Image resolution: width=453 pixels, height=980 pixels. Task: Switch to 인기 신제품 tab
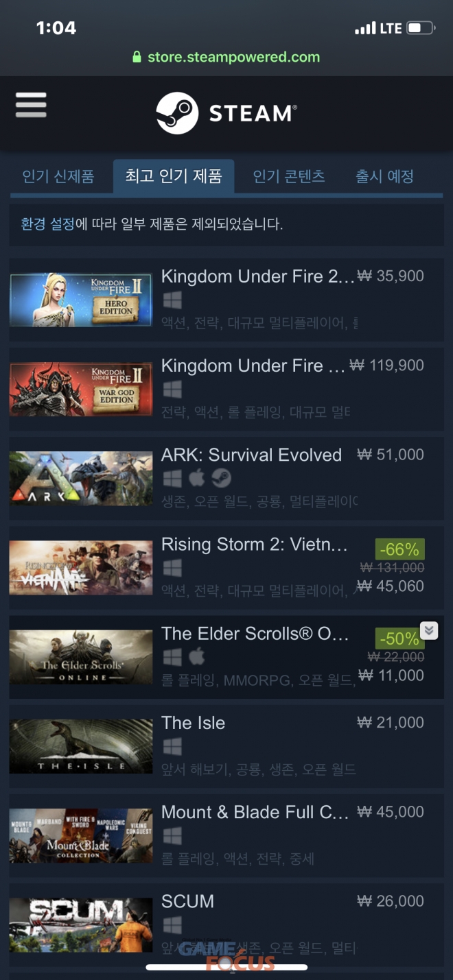pos(58,176)
